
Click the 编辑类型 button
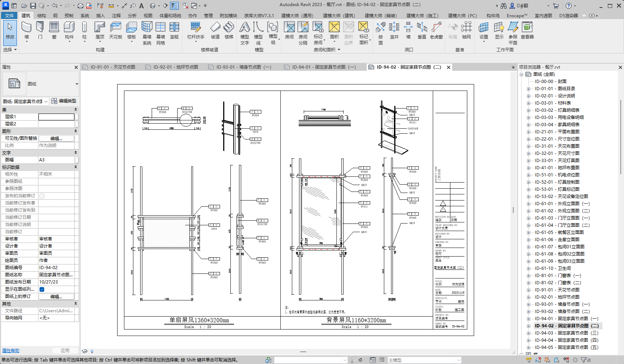coord(64,101)
